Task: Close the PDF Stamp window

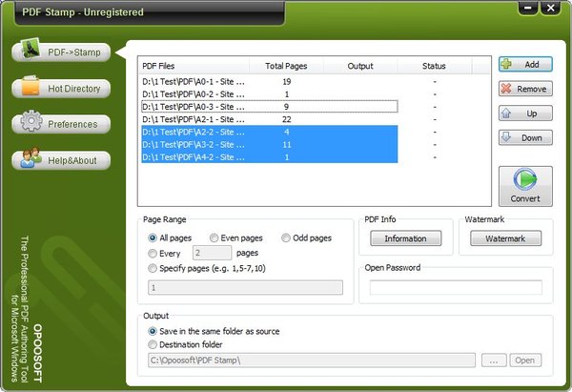Action: tap(550, 8)
